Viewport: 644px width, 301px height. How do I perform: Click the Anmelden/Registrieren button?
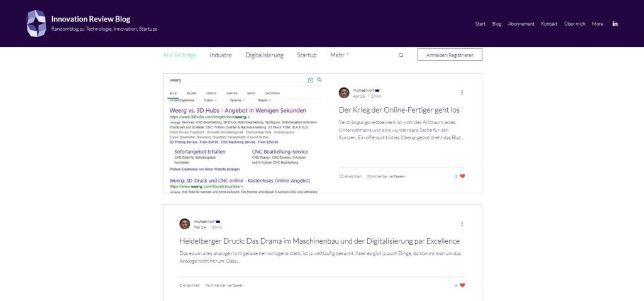click(450, 55)
